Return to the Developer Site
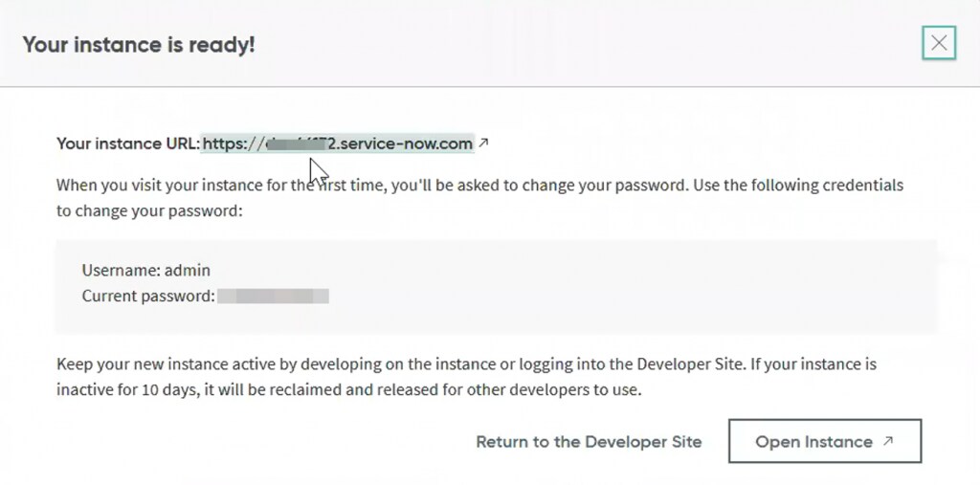980x485 pixels. 589,442
